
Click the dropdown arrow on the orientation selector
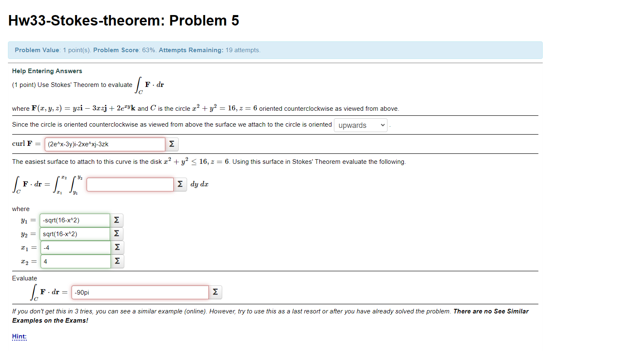(382, 125)
